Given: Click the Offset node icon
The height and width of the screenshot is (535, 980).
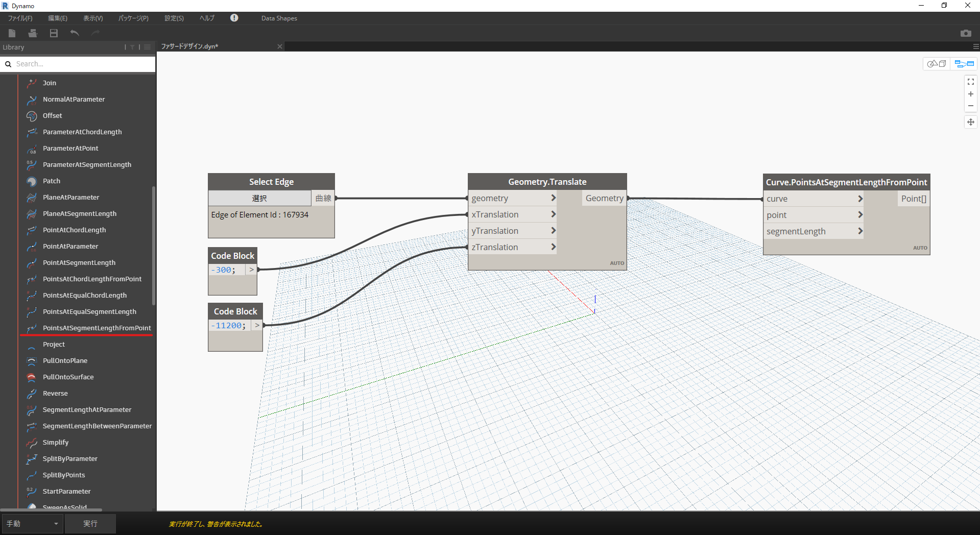Looking at the screenshot, I should tap(32, 115).
